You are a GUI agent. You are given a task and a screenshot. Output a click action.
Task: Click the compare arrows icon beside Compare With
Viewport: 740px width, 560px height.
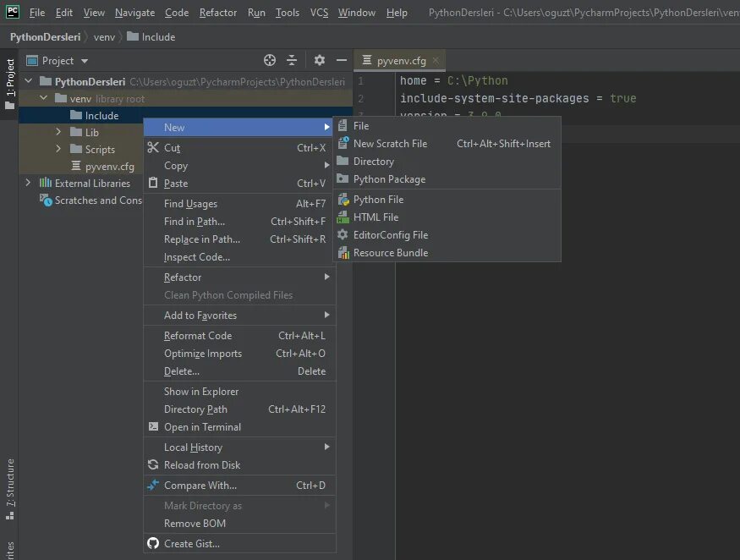(153, 485)
